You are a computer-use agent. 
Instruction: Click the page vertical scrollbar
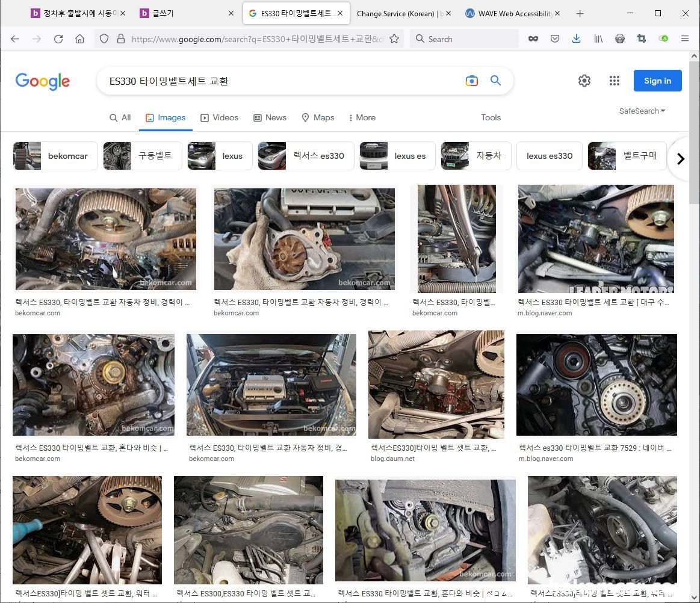click(x=694, y=133)
